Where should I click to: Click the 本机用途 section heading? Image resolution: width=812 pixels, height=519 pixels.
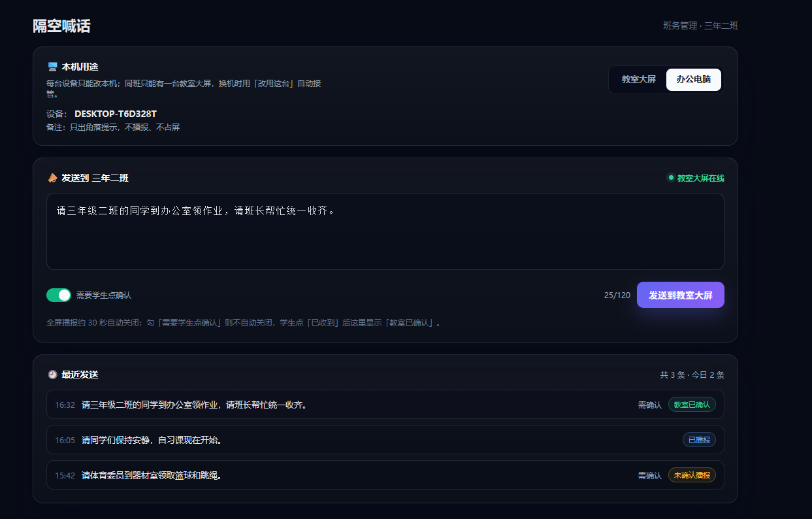pyautogui.click(x=80, y=67)
